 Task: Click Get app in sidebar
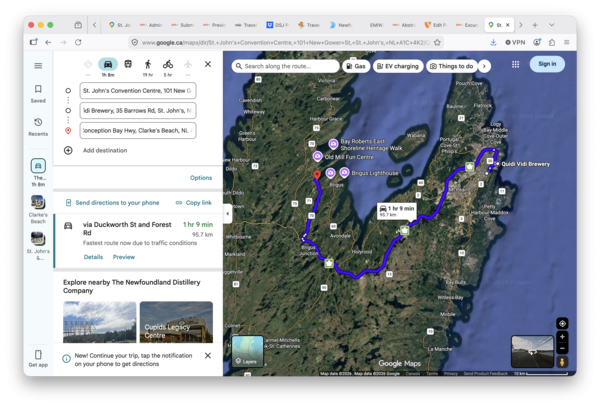(38, 358)
